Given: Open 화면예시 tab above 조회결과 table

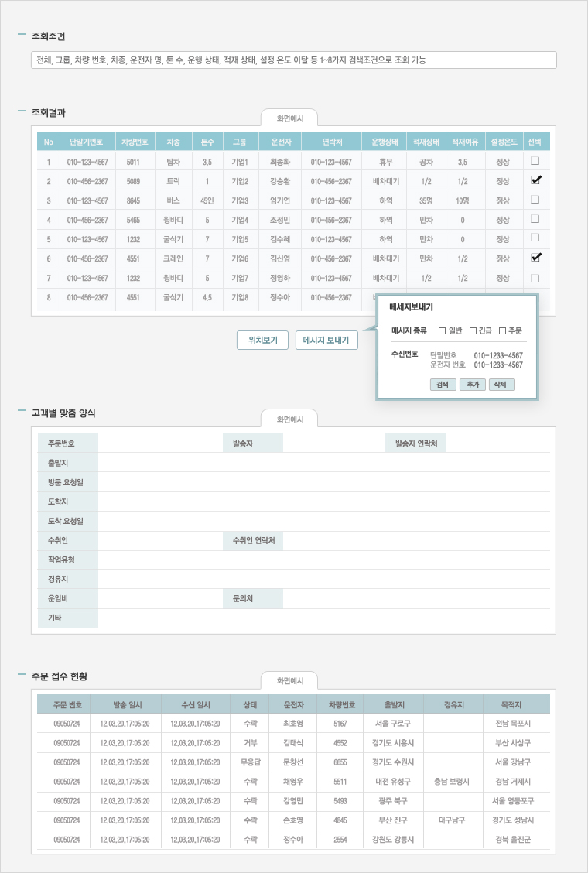Looking at the screenshot, I should (290, 119).
